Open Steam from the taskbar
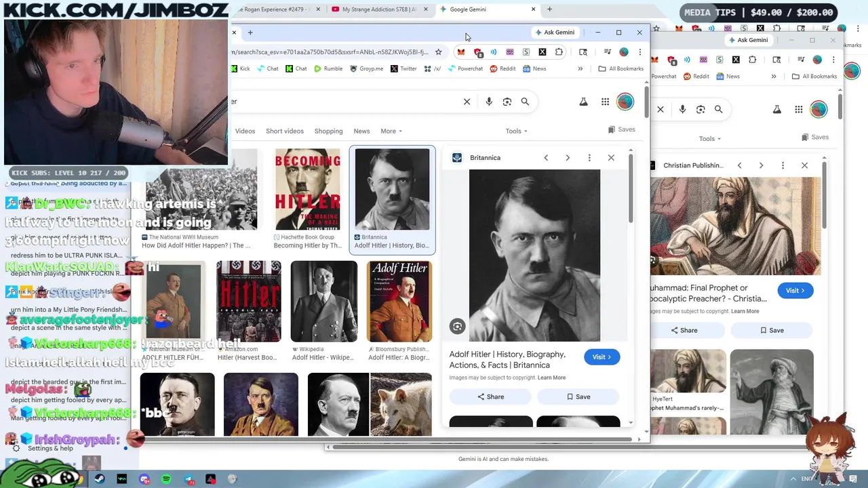 (x=100, y=479)
